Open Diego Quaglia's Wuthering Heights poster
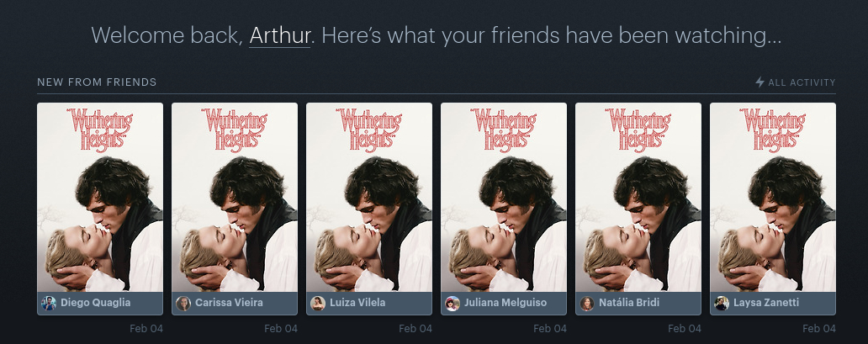The image size is (868, 344). point(100,197)
